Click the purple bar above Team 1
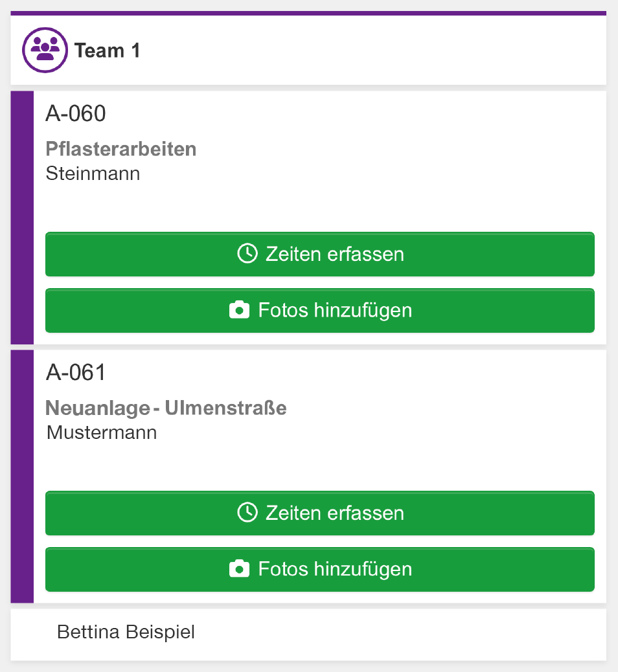618x672 pixels. (308, 14)
